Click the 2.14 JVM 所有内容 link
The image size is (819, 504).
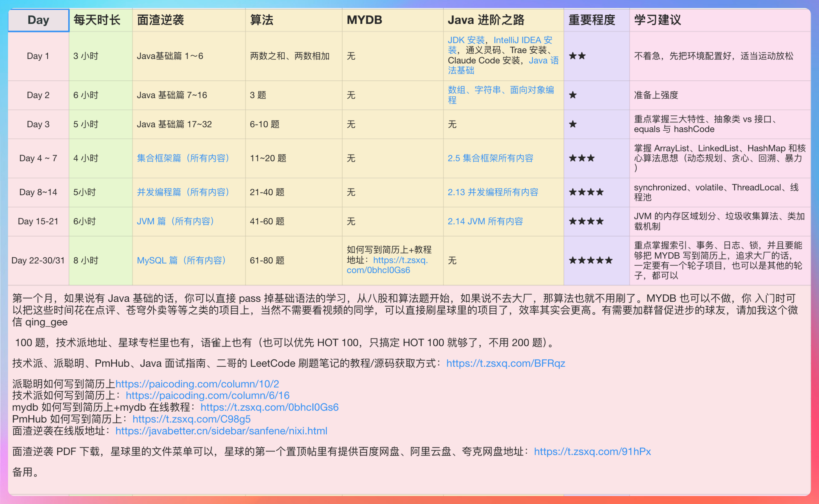(x=485, y=221)
